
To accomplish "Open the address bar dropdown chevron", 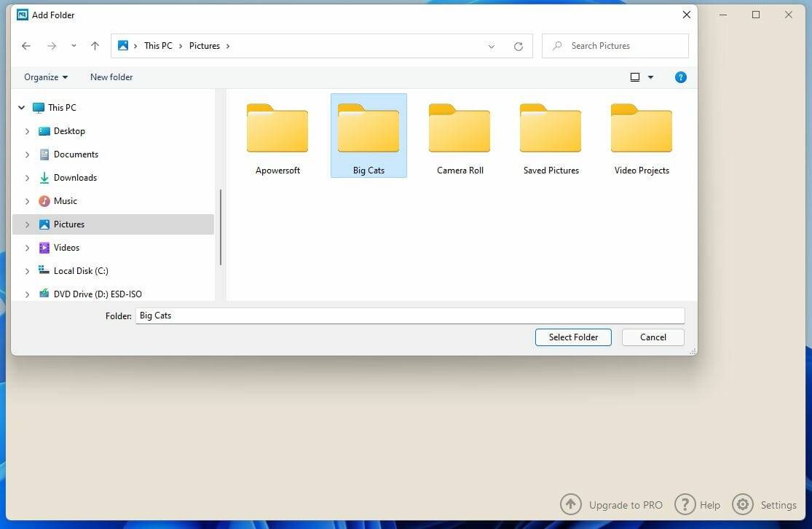I will pyautogui.click(x=491, y=45).
